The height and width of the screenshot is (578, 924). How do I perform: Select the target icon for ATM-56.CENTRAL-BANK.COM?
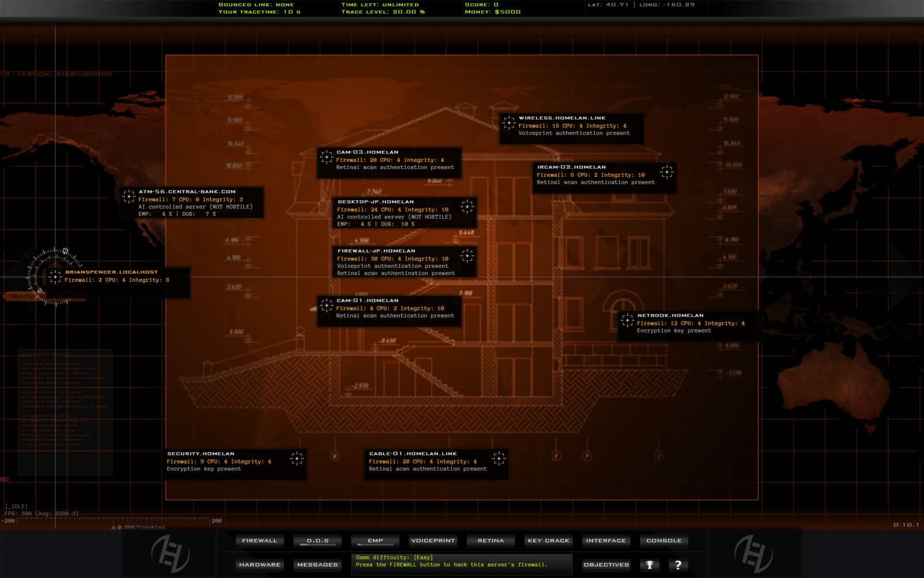click(x=129, y=196)
